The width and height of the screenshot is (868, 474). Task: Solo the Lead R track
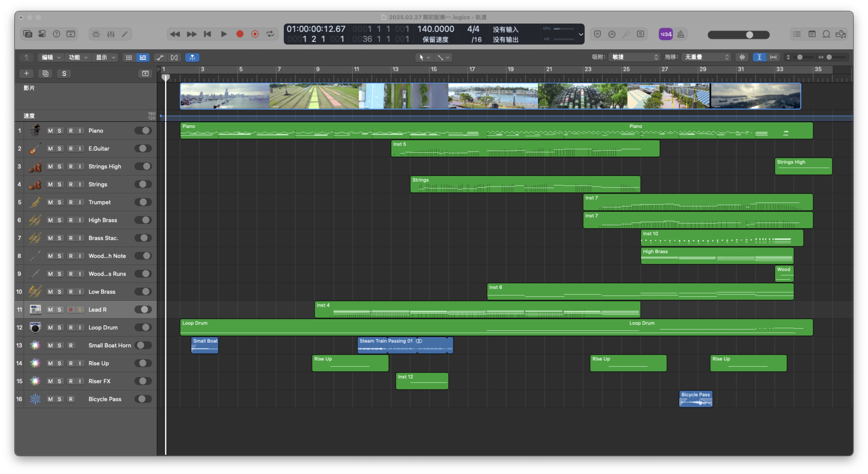[59, 310]
